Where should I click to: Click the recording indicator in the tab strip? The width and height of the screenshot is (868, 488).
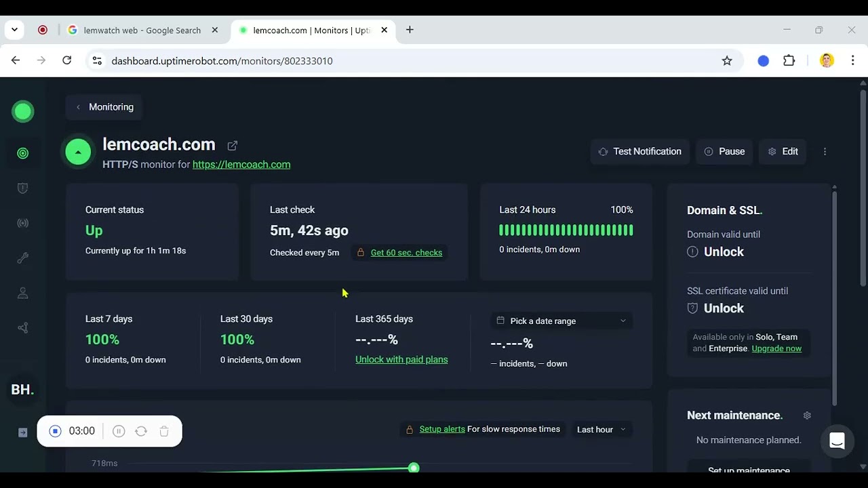(43, 30)
